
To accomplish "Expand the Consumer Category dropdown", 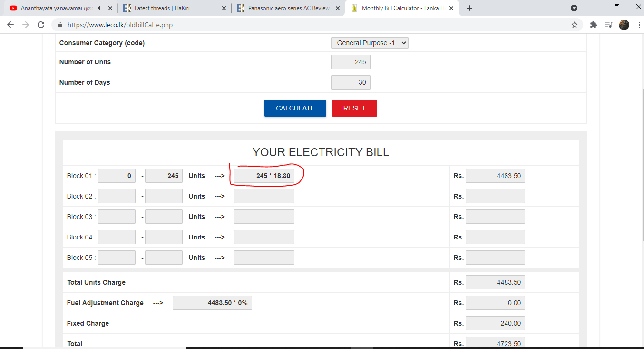I will [x=370, y=43].
